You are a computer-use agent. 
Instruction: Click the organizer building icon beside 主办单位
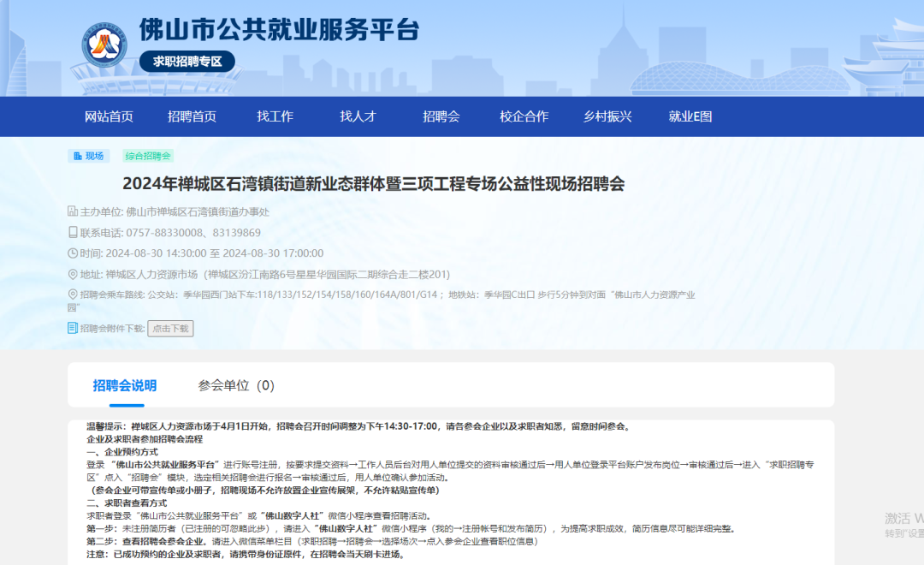[73, 211]
